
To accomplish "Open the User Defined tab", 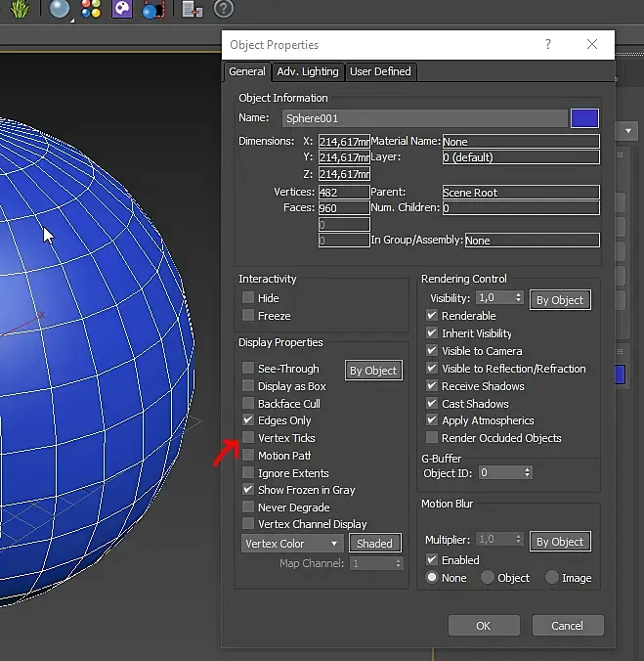I will point(380,71).
